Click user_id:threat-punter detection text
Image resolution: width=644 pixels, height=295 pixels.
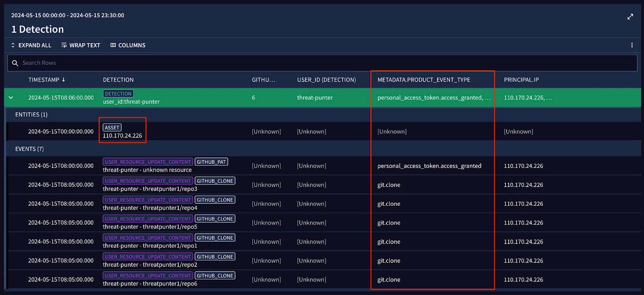click(131, 102)
